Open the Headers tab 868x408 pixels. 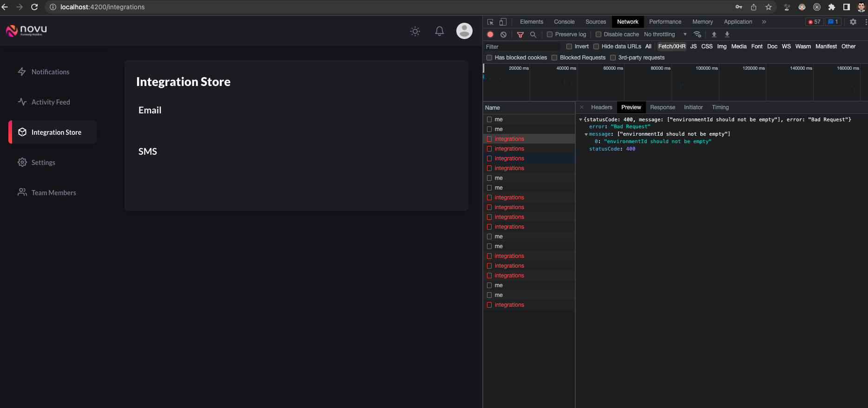point(602,107)
